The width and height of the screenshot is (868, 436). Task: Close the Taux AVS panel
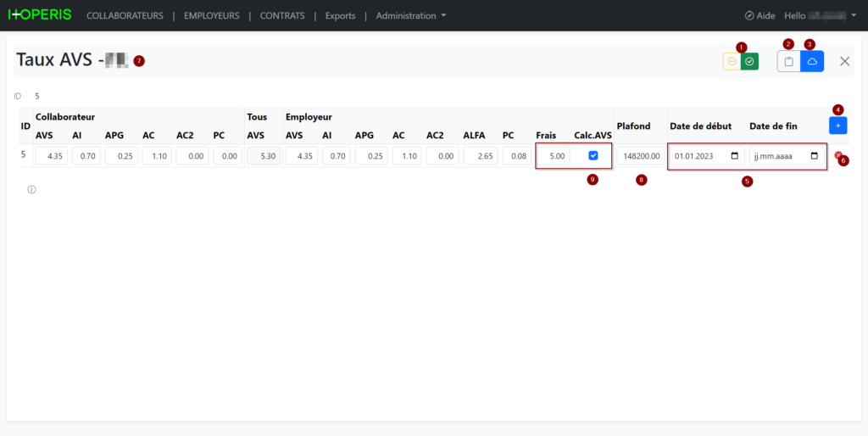click(844, 61)
